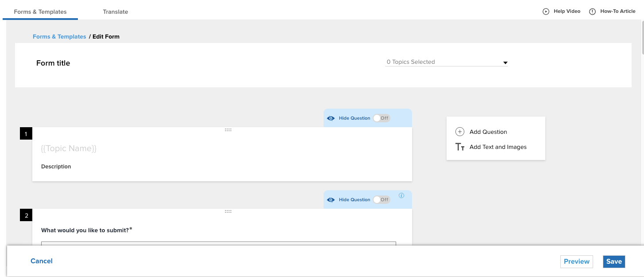Click the Help Video play icon
Screen dimensions: 644x277
click(546, 12)
